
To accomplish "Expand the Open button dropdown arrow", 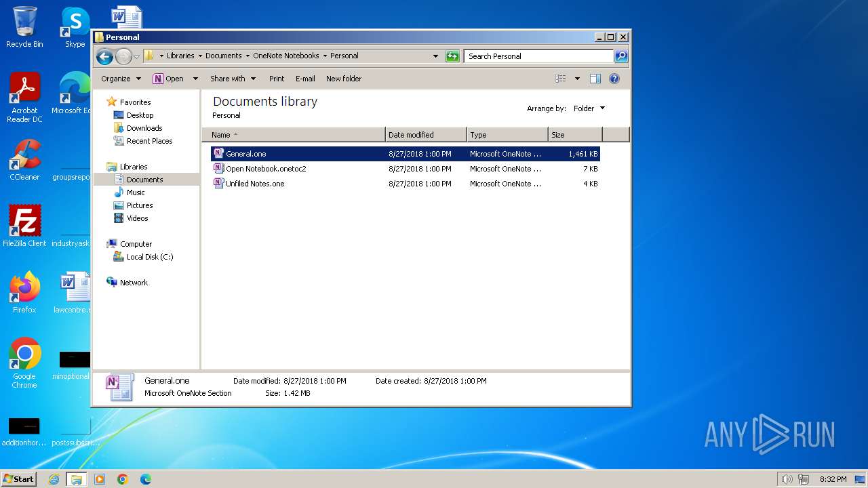I will [195, 79].
